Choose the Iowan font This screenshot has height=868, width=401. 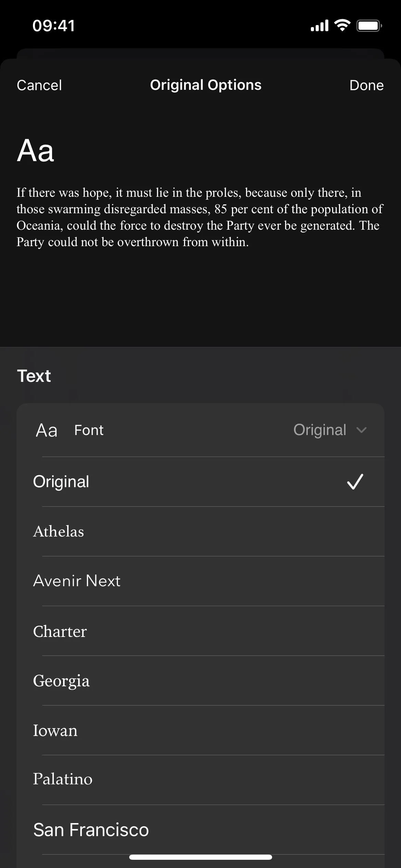tap(200, 730)
